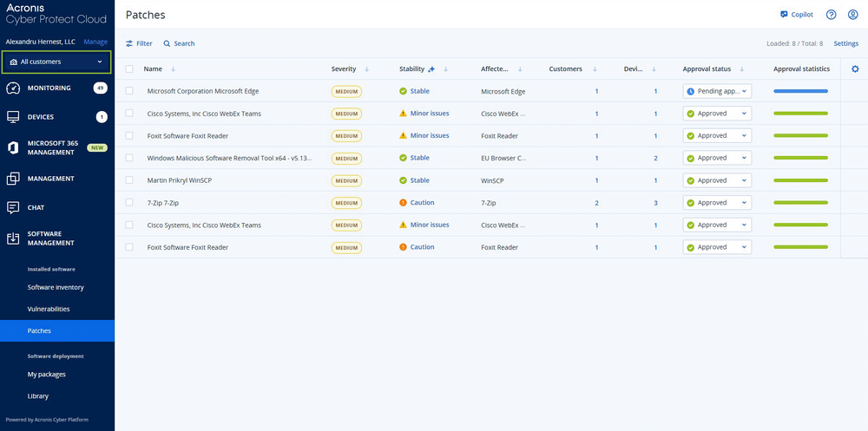Click blue approval statistics bar for Edge
This screenshot has height=431, width=868.
(x=800, y=91)
